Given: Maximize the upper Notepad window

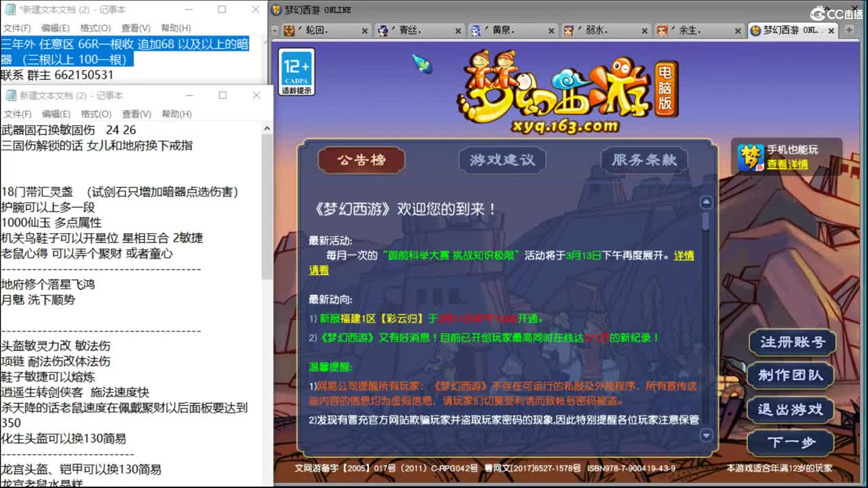Looking at the screenshot, I should pos(222,9).
